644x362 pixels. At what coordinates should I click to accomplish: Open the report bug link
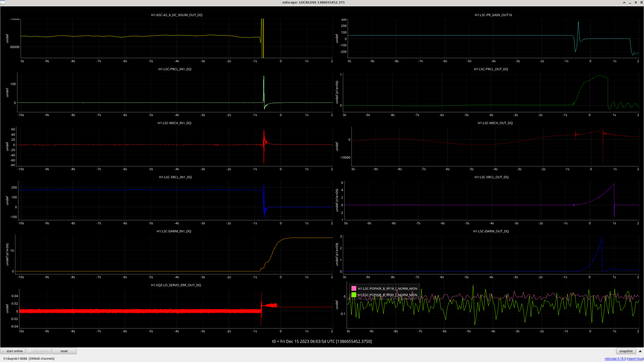pyautogui.click(x=635, y=358)
